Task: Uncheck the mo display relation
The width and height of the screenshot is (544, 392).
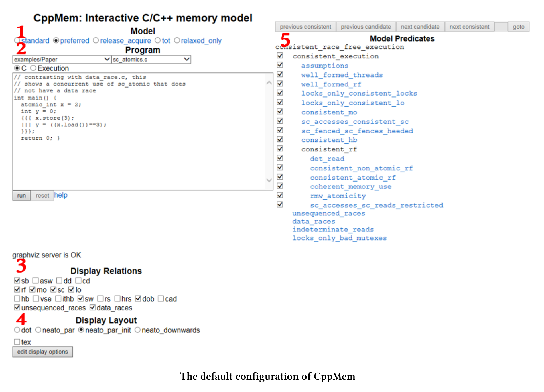Action: click(x=33, y=289)
